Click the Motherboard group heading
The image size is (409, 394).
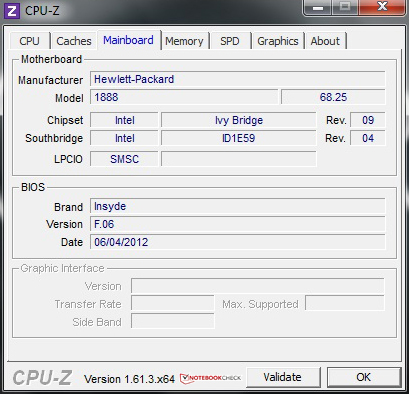pos(51,59)
